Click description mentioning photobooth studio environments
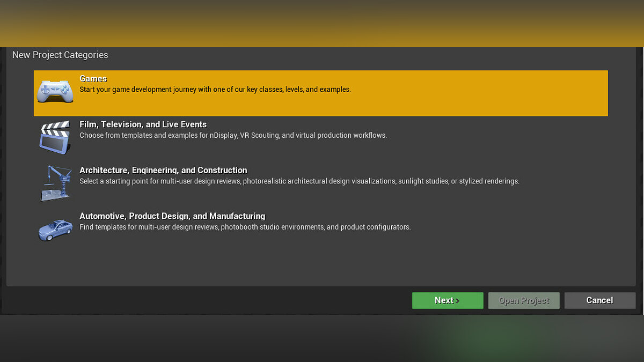 [245, 227]
